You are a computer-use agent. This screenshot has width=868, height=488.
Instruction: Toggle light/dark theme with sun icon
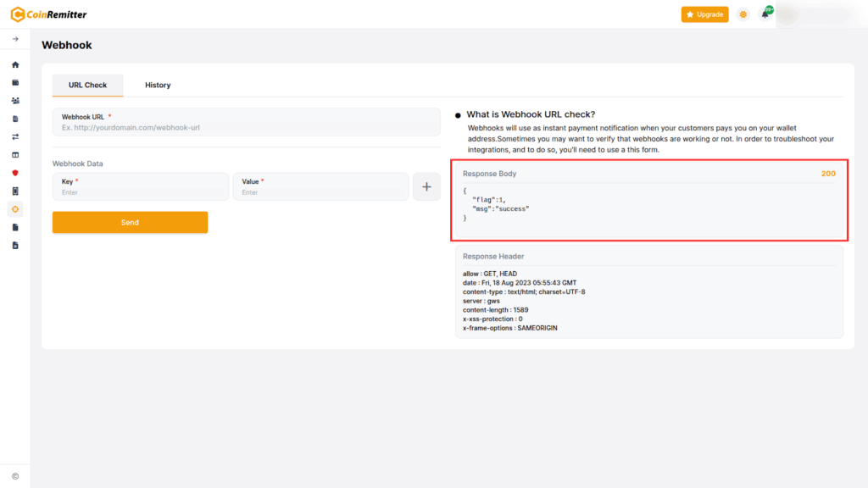tap(743, 14)
